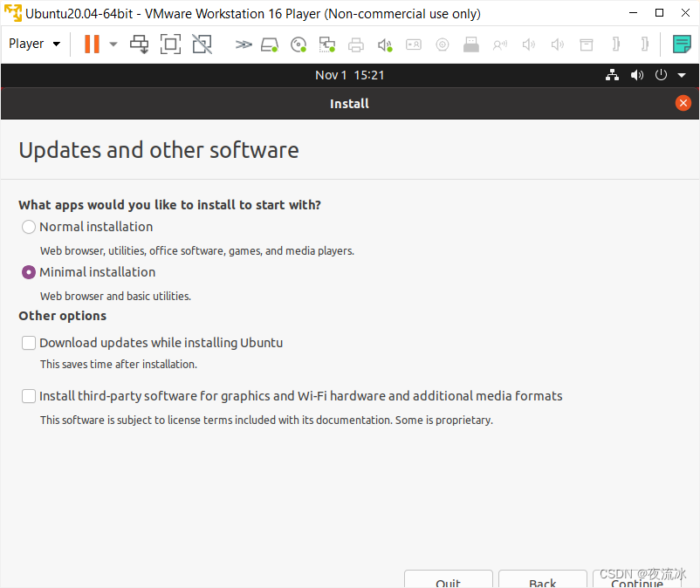Click the printer device icon
Viewport: 700px width, 588px height.
pyautogui.click(x=356, y=44)
